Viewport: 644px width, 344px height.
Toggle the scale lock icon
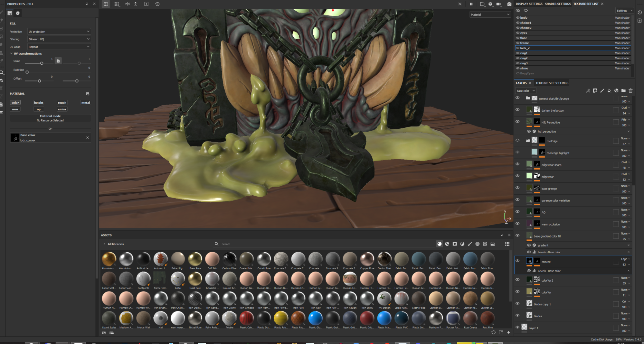click(58, 60)
